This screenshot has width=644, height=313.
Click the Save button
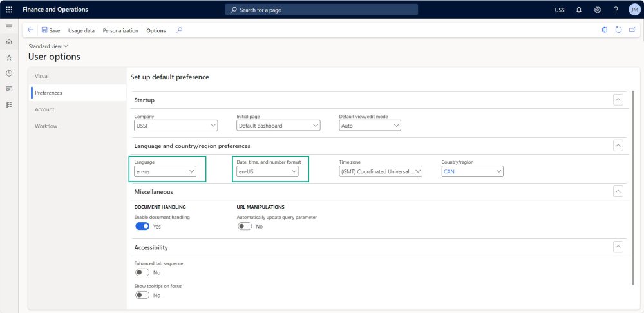[51, 30]
